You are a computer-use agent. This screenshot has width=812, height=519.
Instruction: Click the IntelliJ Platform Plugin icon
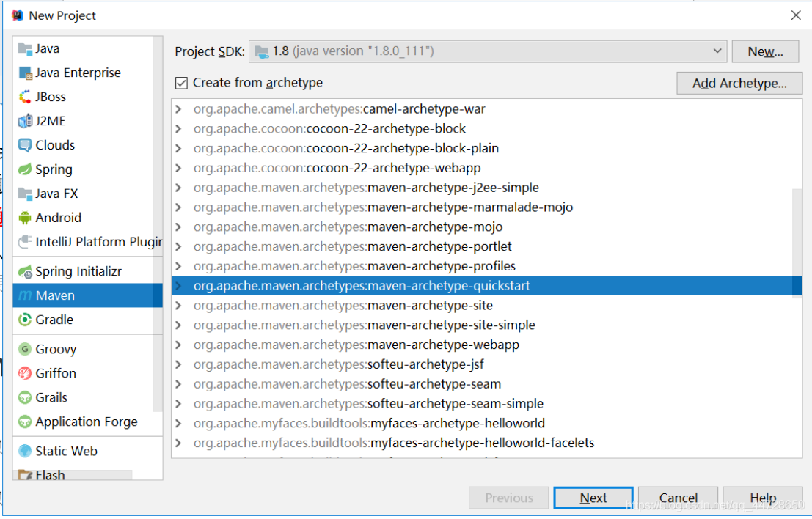click(x=25, y=242)
